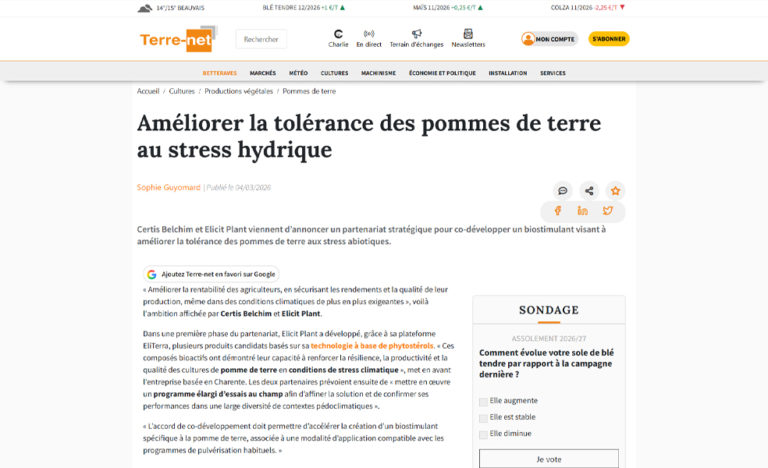Click the Sondage panel heading
The image size is (768, 468).
549,310
